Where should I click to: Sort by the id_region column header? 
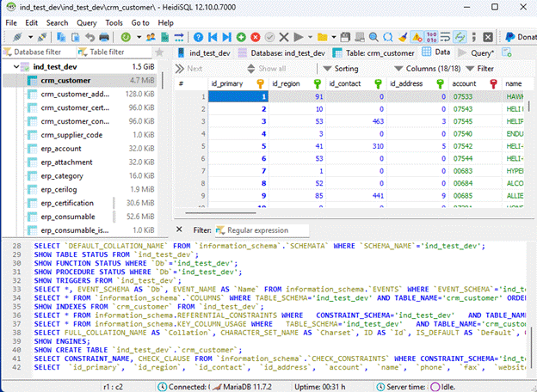297,83
